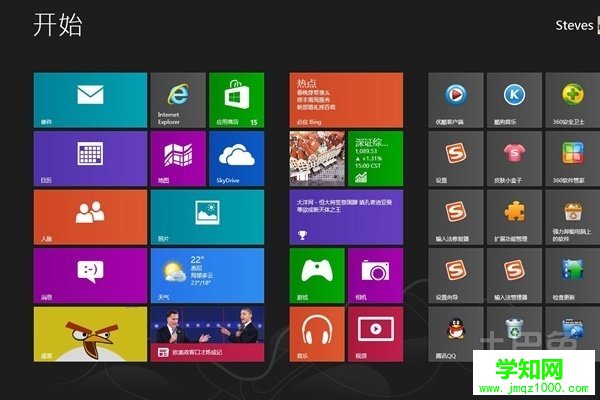
Task: Open the Camera (相机) tile
Action: click(375, 276)
